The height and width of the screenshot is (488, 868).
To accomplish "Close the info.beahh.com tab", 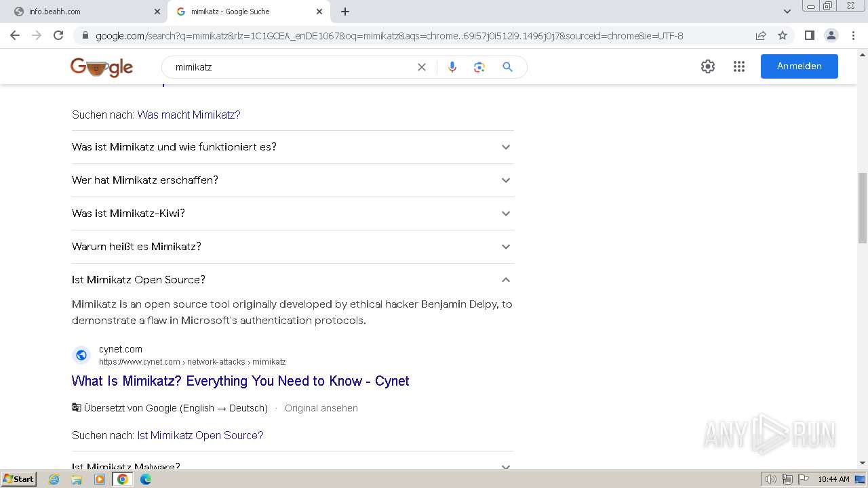I will (x=157, y=12).
